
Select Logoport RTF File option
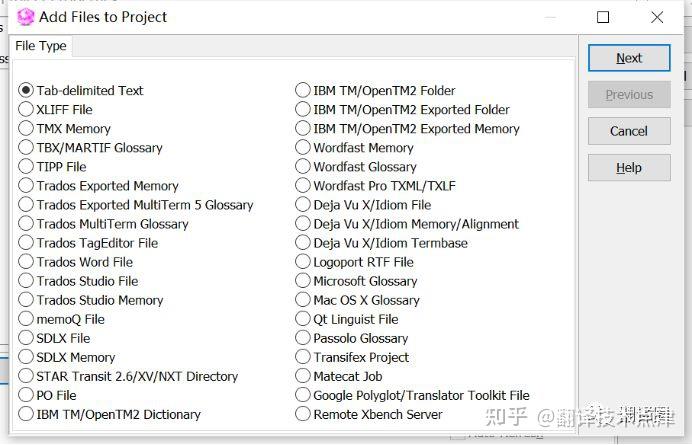[x=303, y=262]
